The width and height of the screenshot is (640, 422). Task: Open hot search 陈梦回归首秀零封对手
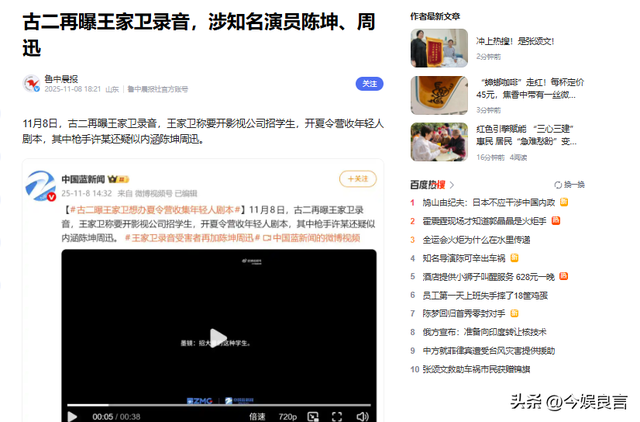(x=464, y=313)
